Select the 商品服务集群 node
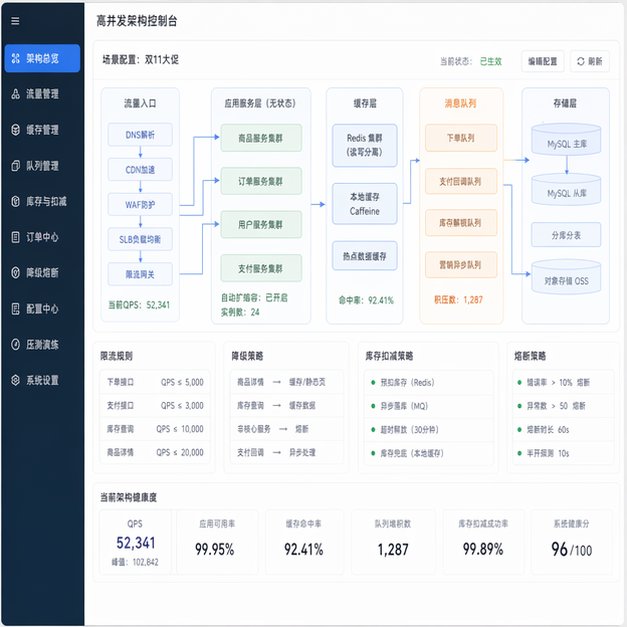This screenshot has height=627, width=627. pos(261,138)
